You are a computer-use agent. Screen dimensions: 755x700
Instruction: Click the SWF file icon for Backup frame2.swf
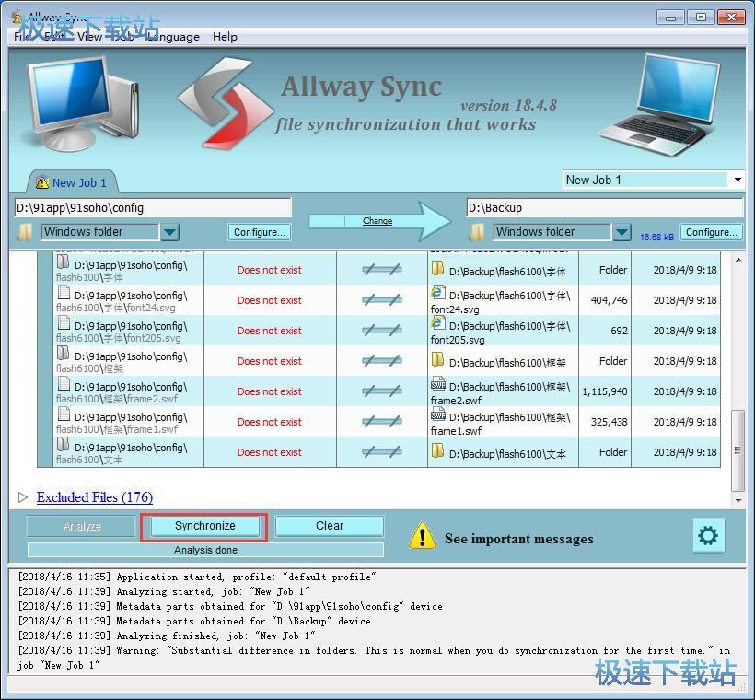tap(437, 383)
